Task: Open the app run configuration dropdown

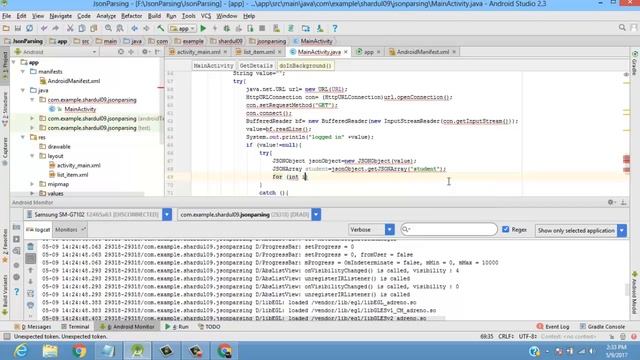Action: tap(182, 29)
